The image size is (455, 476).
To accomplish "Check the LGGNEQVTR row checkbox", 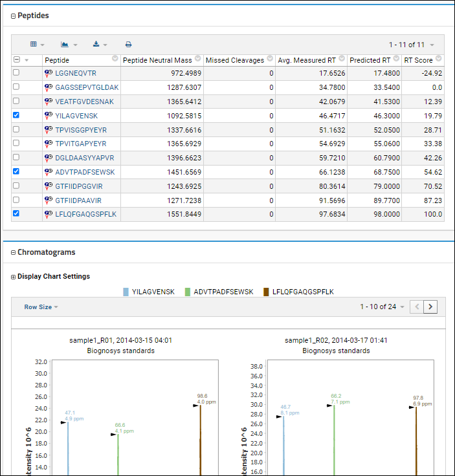I will pyautogui.click(x=16, y=72).
